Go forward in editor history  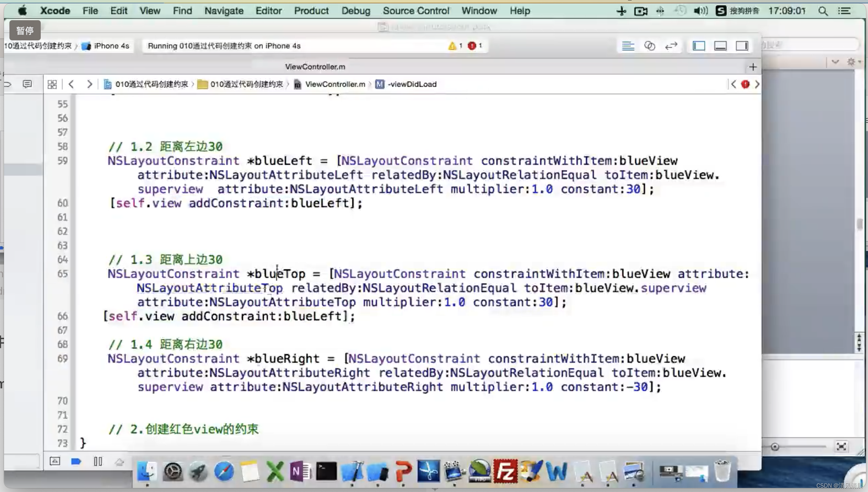pos(89,84)
